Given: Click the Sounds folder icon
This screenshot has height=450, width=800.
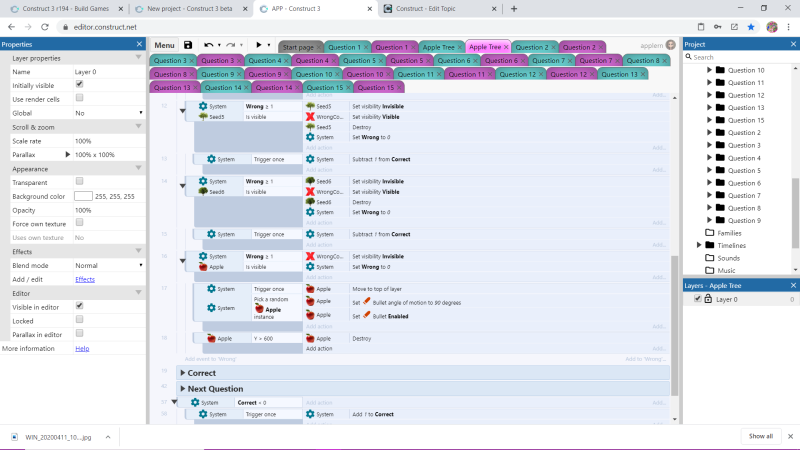Looking at the screenshot, I should click(710, 258).
